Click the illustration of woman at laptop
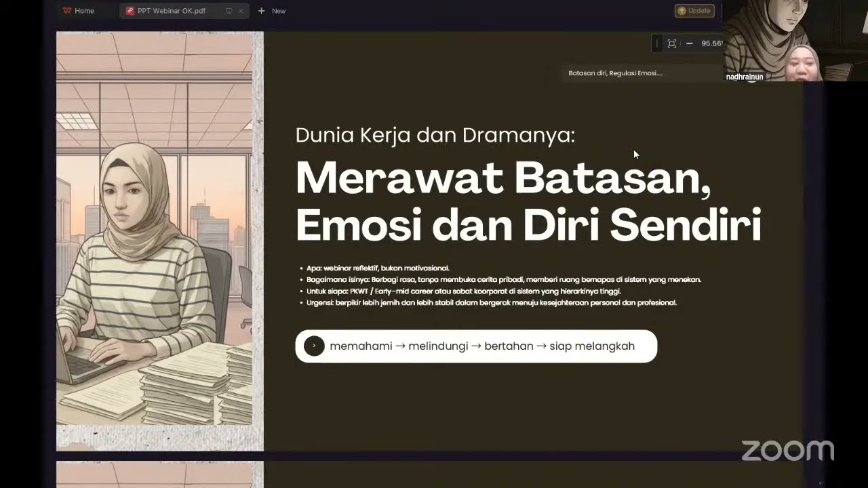The height and width of the screenshot is (488, 868). tap(155, 228)
